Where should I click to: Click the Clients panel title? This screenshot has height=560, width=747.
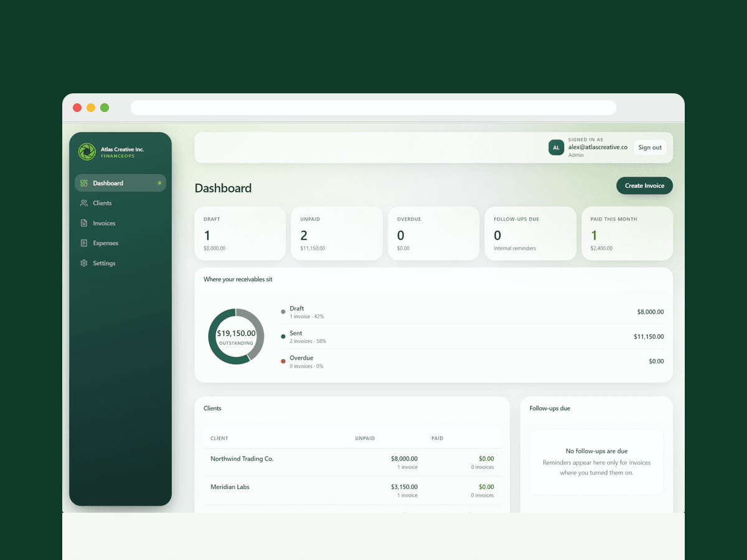click(212, 408)
